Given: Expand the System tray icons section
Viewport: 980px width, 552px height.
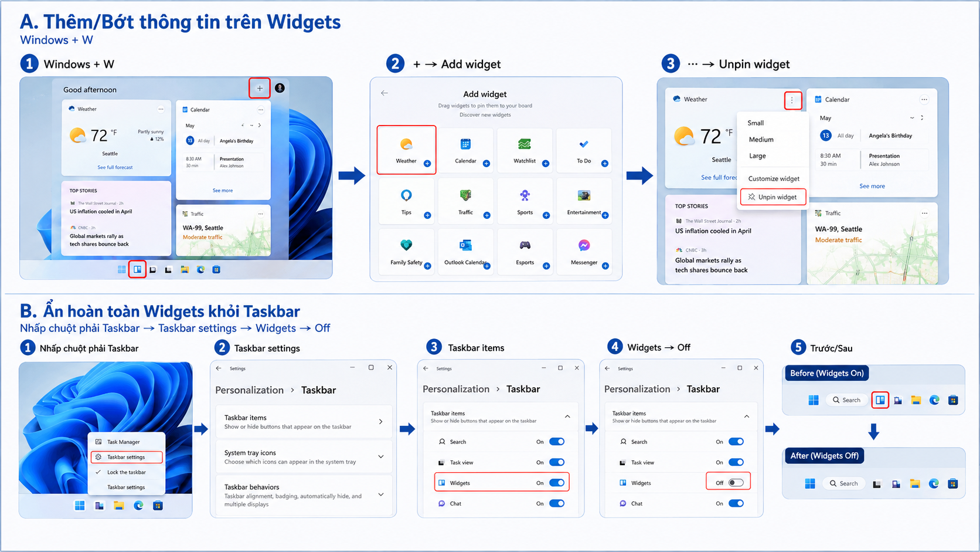Looking at the screenshot, I should tap(381, 457).
